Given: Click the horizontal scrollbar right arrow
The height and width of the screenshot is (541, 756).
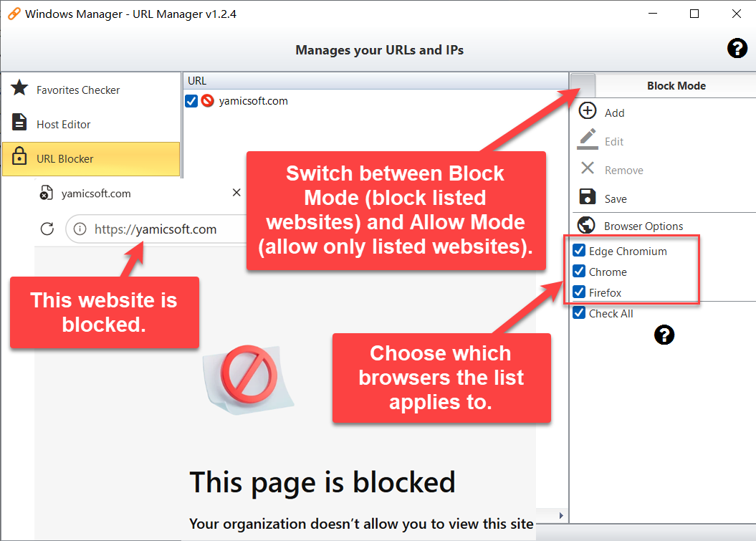Looking at the screenshot, I should click(x=561, y=515).
